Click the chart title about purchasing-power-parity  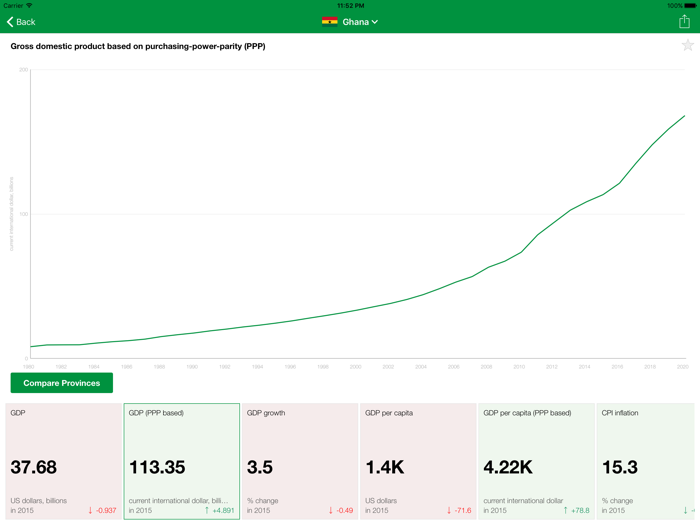coord(138,46)
